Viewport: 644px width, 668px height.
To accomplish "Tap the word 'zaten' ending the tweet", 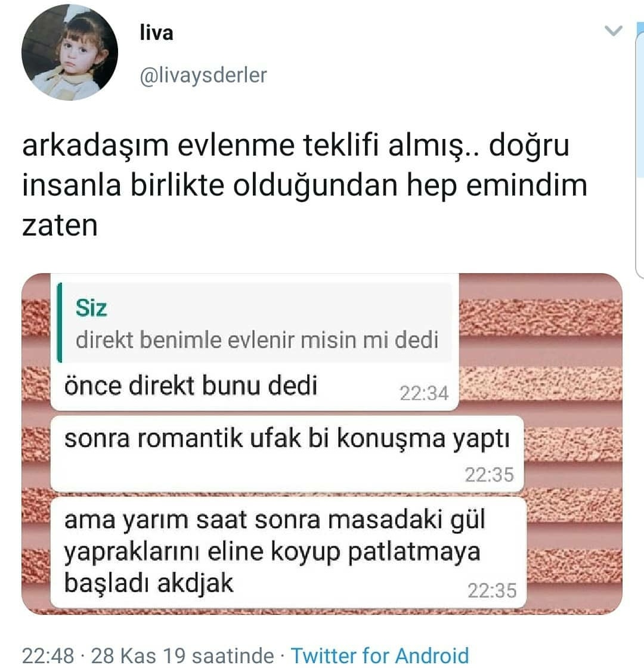I will tap(60, 225).
